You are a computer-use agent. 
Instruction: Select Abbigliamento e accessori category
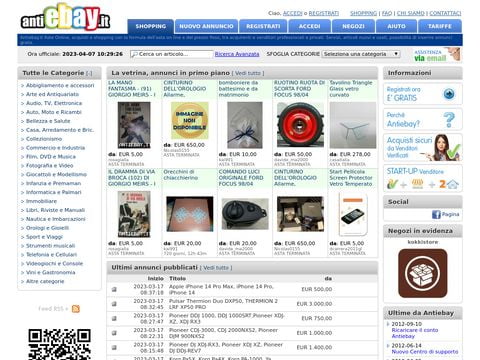pos(60,85)
